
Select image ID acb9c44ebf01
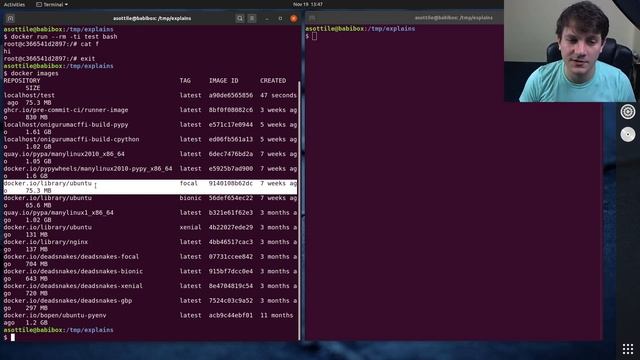point(231,316)
